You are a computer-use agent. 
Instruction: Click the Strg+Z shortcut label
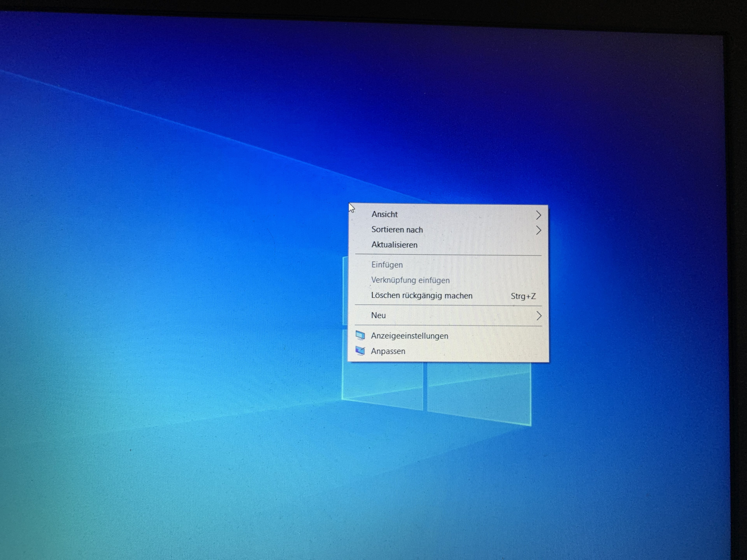(523, 296)
